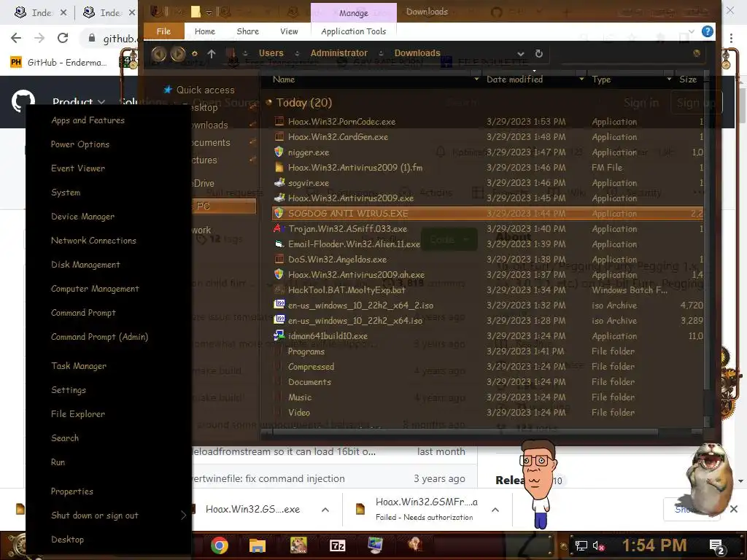The image size is (747, 560).
Task: Click Explorer horizontal scrollbar
Action: point(466,432)
